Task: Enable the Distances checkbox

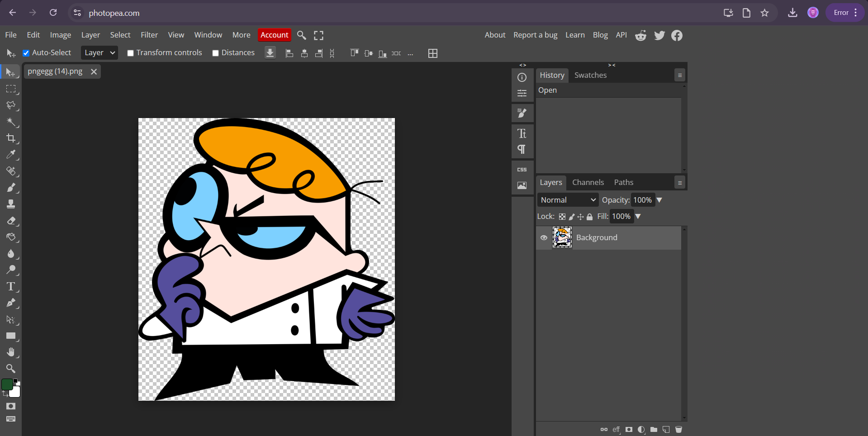Action: [216, 53]
